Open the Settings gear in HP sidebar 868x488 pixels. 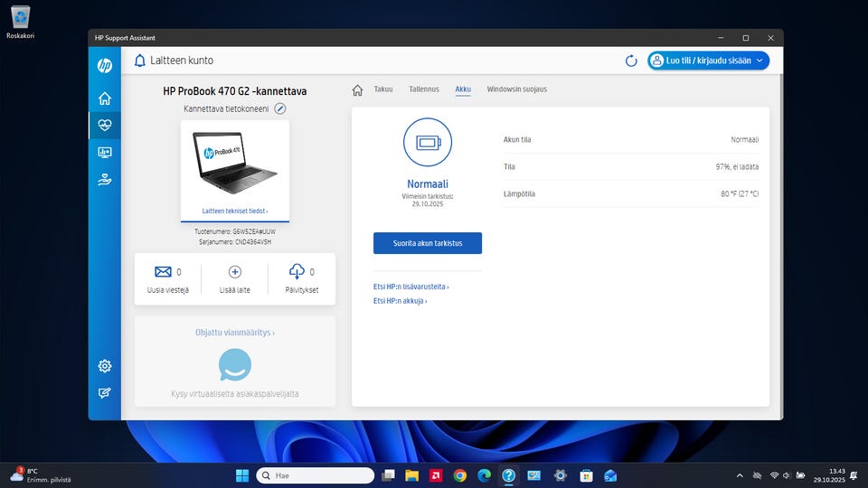coord(105,366)
